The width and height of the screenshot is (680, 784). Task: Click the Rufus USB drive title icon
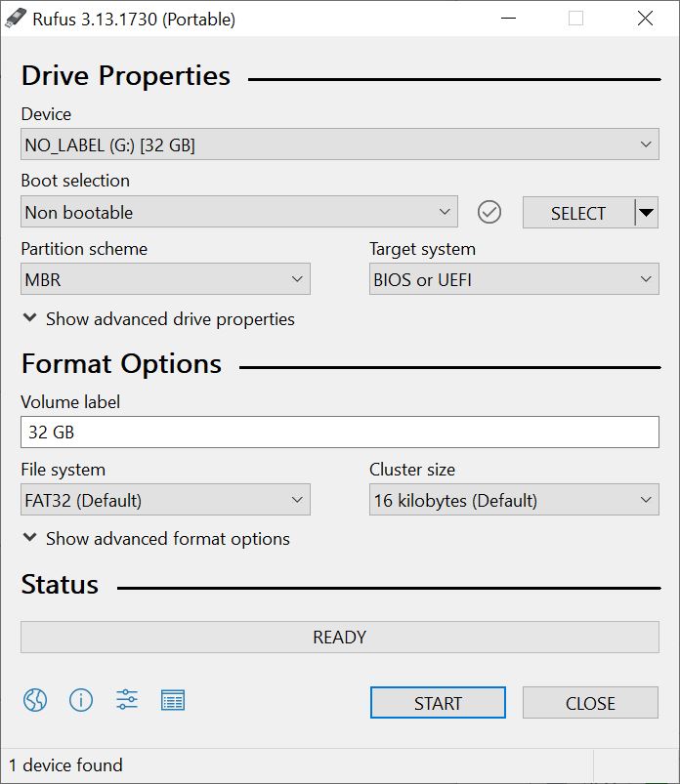point(15,19)
